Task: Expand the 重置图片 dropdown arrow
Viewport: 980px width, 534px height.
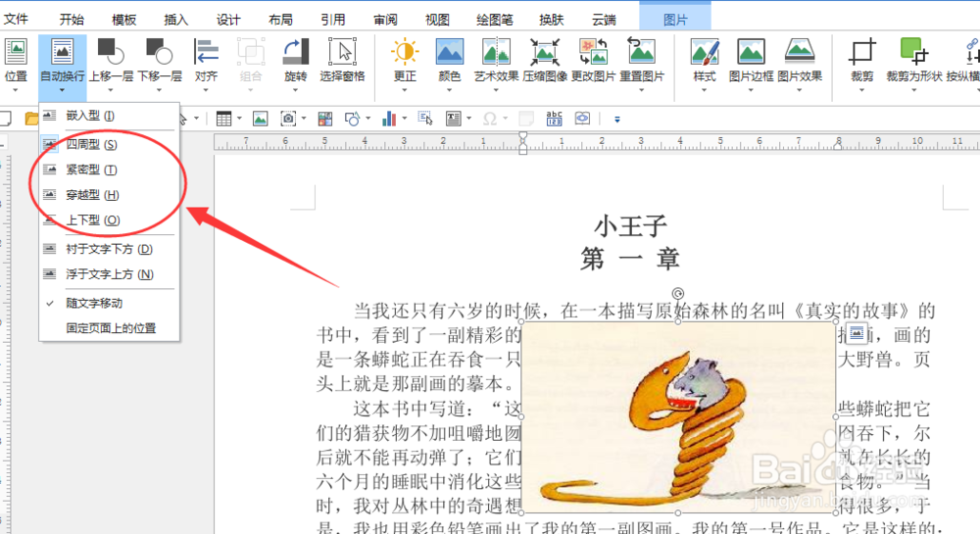Action: point(641,90)
